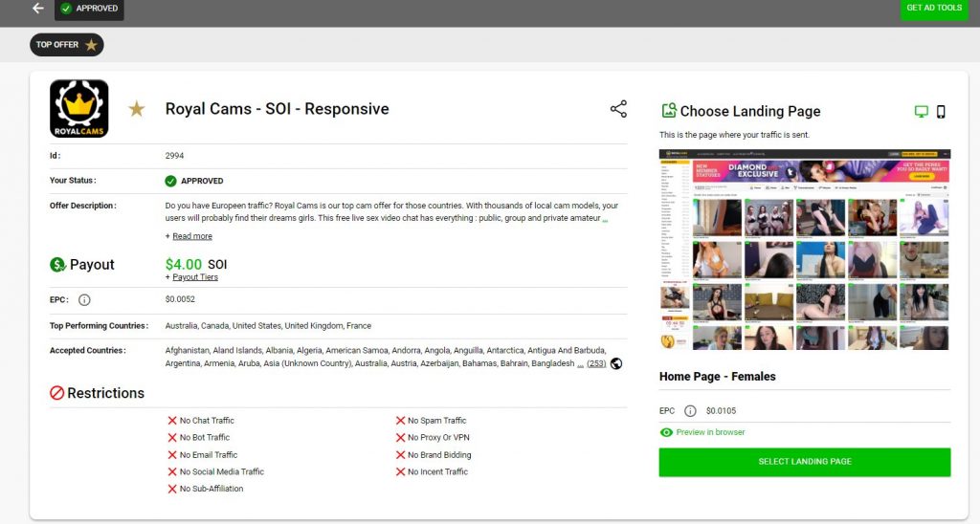
Task: Click the No Sub-Affiliation restriction text
Action: 212,489
